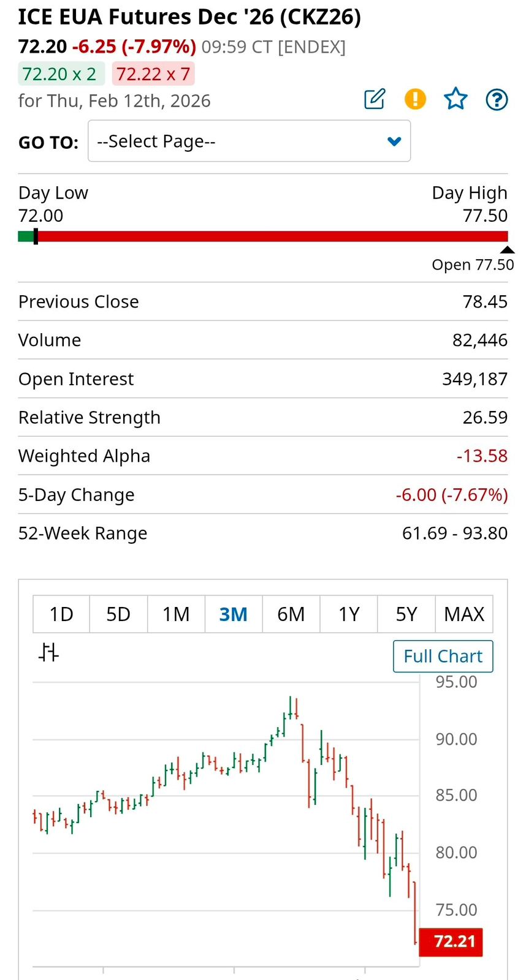
Task: Expand the Select Page dropdown
Action: (249, 141)
